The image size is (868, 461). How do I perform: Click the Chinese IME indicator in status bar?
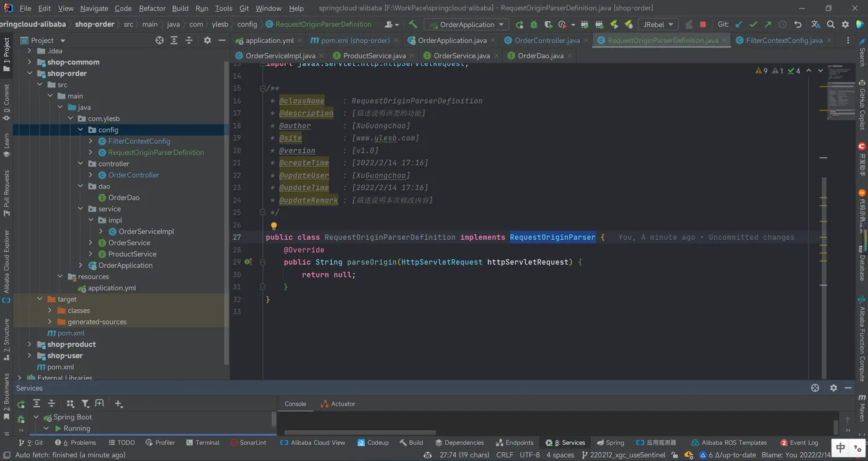[x=841, y=447]
